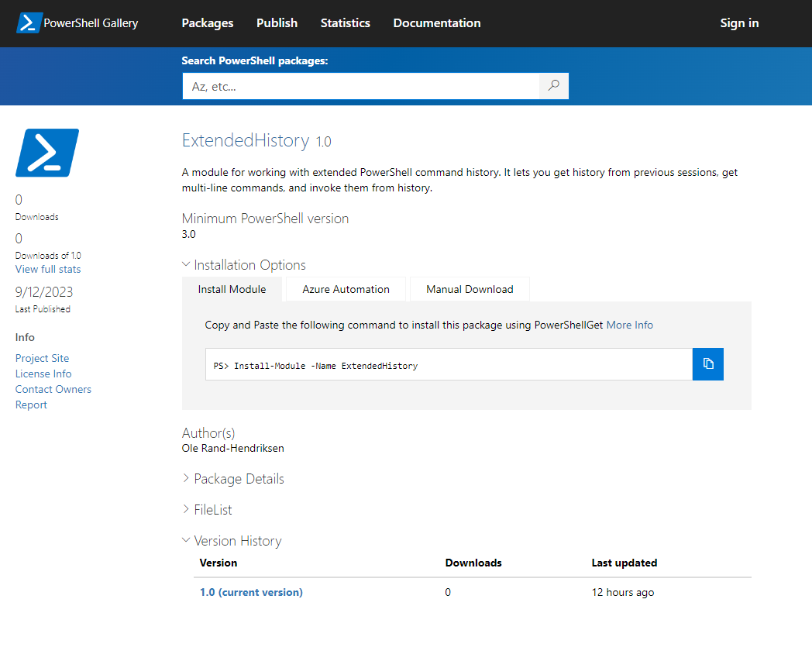Click Sign in
The width and height of the screenshot is (812, 668).
tap(739, 23)
